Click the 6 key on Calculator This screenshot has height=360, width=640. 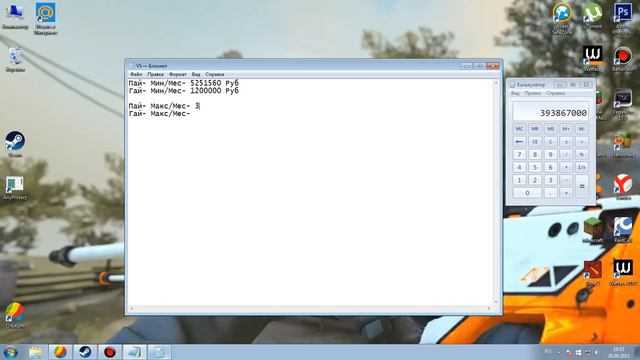point(550,167)
